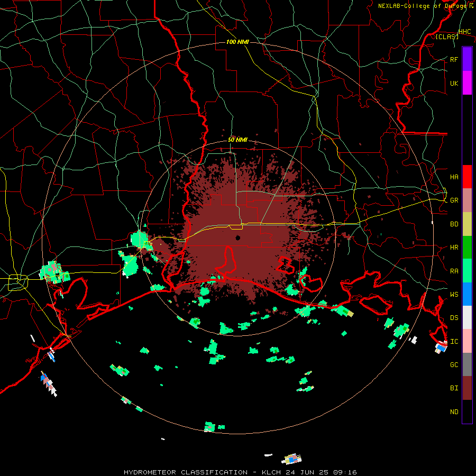Click the DS legend label

click(454, 318)
